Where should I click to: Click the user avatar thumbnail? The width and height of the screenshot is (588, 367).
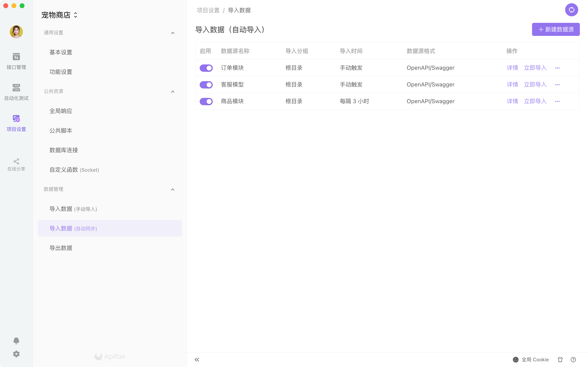point(16,32)
